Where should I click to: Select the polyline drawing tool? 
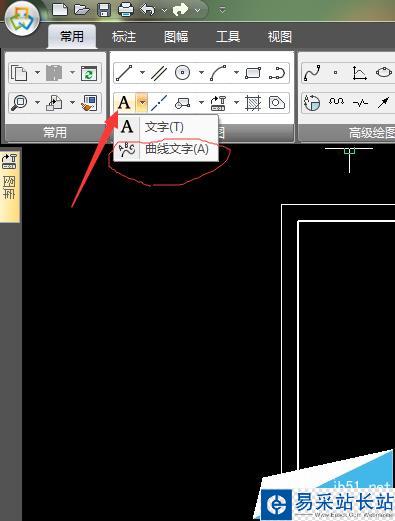[x=277, y=73]
